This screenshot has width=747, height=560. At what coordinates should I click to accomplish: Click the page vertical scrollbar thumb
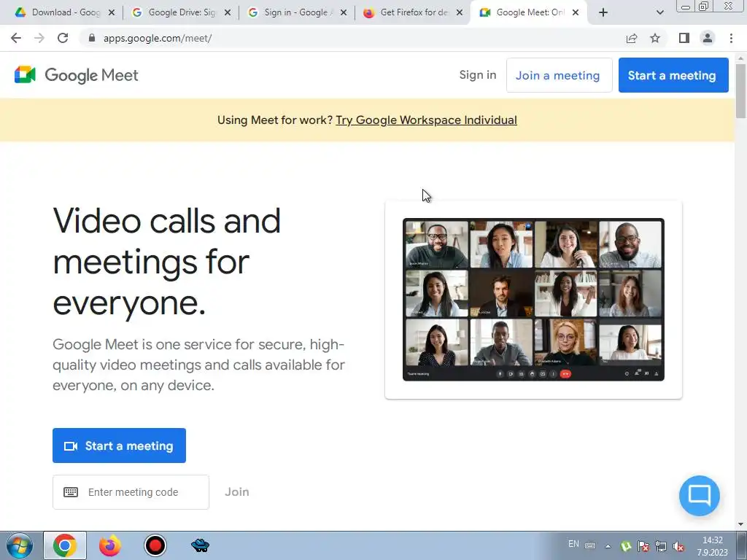(741, 90)
